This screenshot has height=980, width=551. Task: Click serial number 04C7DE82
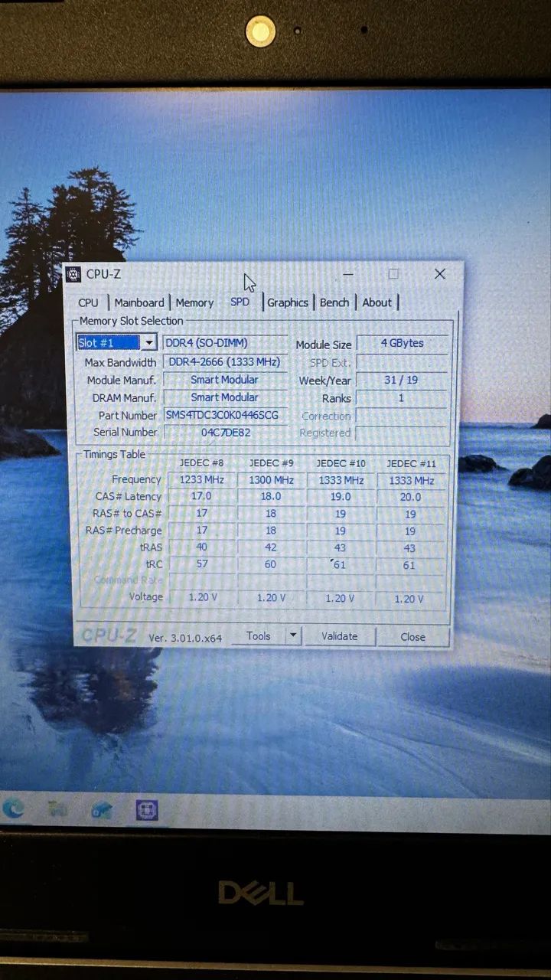[225, 432]
